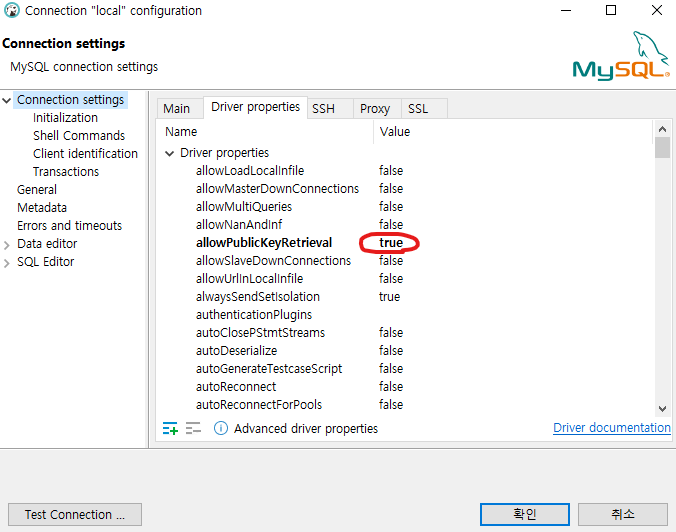Image resolution: width=676 pixels, height=532 pixels.
Task: Open Errors and timeouts settings
Action: [69, 225]
